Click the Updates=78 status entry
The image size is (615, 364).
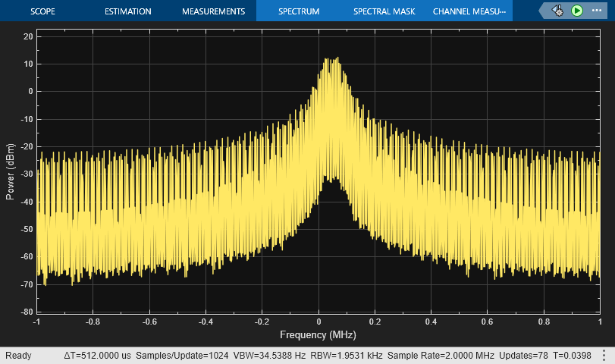pos(523,356)
